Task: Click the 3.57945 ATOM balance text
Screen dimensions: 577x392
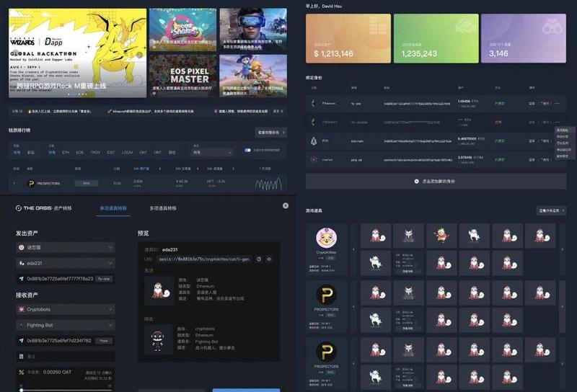Action: (x=471, y=157)
